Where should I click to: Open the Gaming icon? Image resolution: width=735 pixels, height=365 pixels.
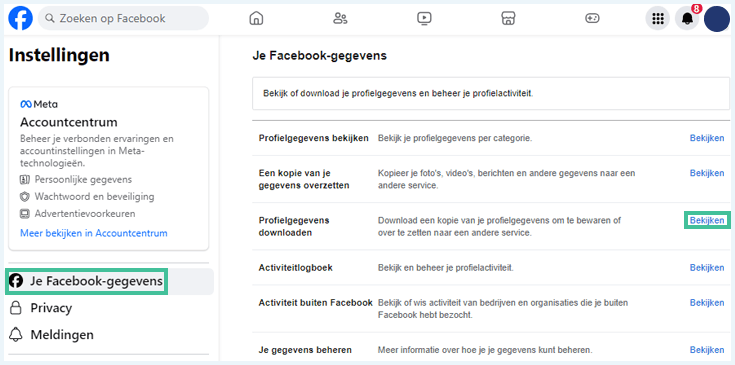(592, 18)
